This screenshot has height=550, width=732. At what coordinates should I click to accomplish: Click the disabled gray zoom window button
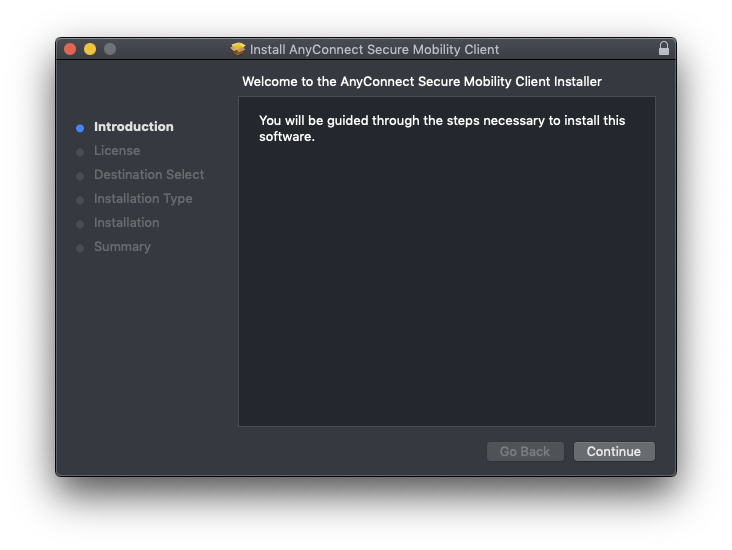(110, 49)
